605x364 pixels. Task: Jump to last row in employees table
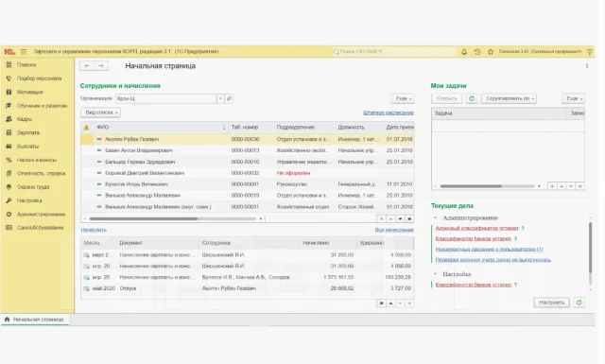pyautogui.click(x=409, y=218)
